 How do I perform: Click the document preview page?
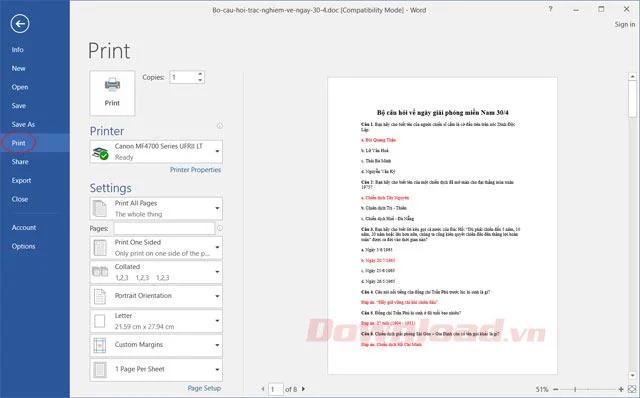point(442,226)
